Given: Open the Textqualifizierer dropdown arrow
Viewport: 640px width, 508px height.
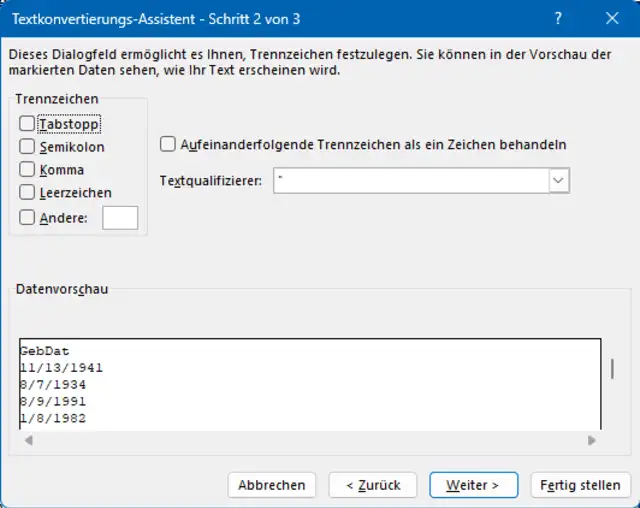Looking at the screenshot, I should pos(559,180).
